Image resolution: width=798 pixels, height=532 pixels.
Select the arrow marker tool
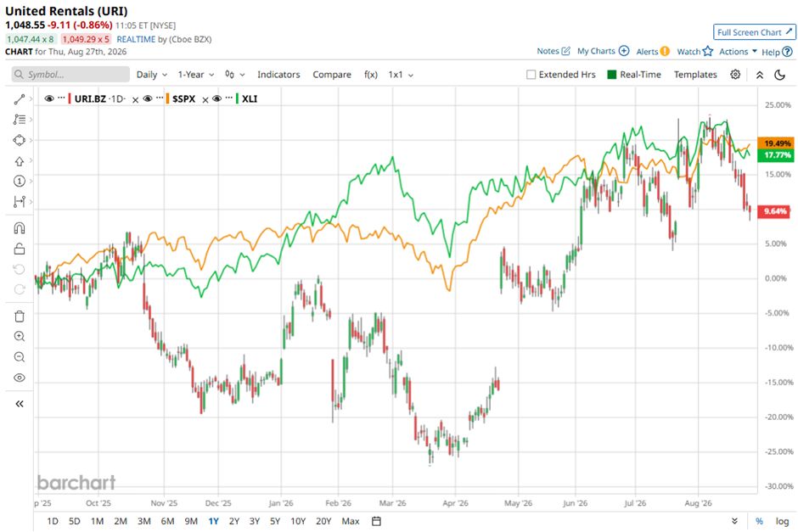20,160
